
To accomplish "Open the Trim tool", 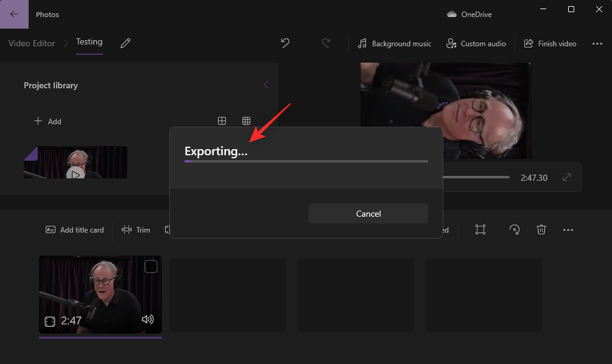I will pyautogui.click(x=136, y=230).
